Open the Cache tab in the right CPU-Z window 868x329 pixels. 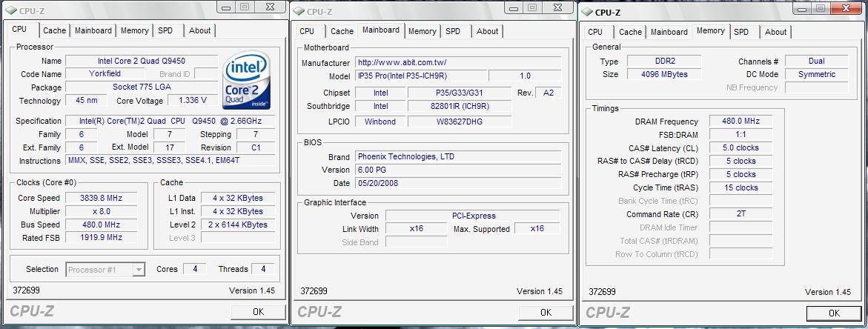[630, 32]
